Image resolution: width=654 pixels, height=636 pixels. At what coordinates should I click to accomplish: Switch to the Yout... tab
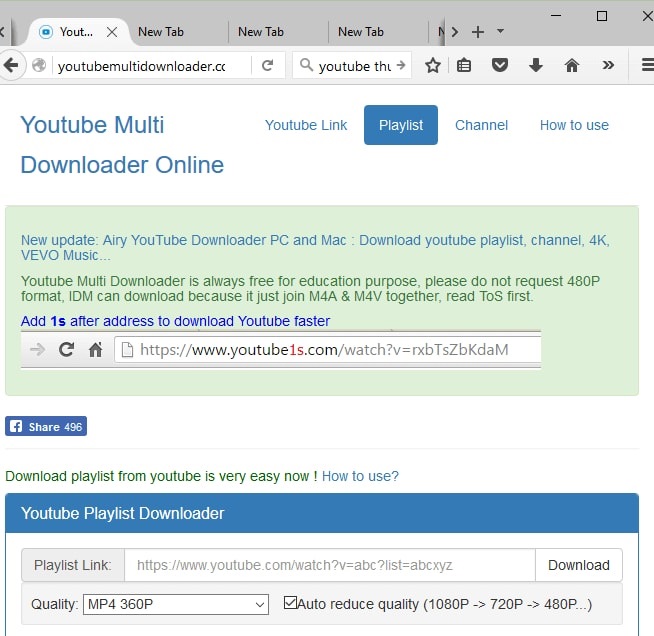(76, 32)
